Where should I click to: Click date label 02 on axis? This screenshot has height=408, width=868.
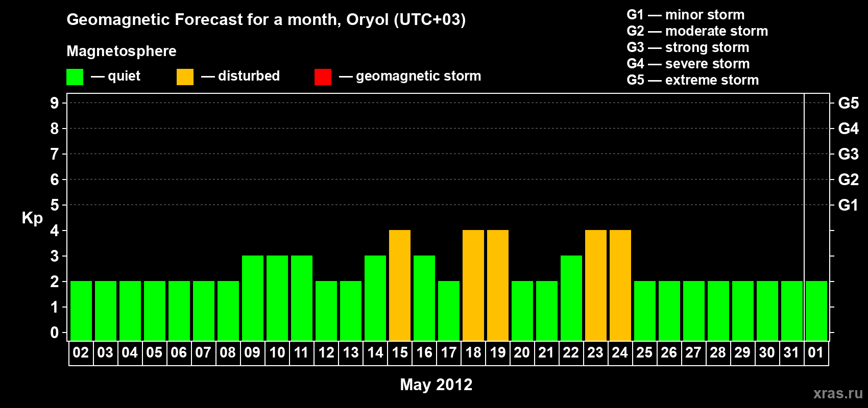pos(81,353)
